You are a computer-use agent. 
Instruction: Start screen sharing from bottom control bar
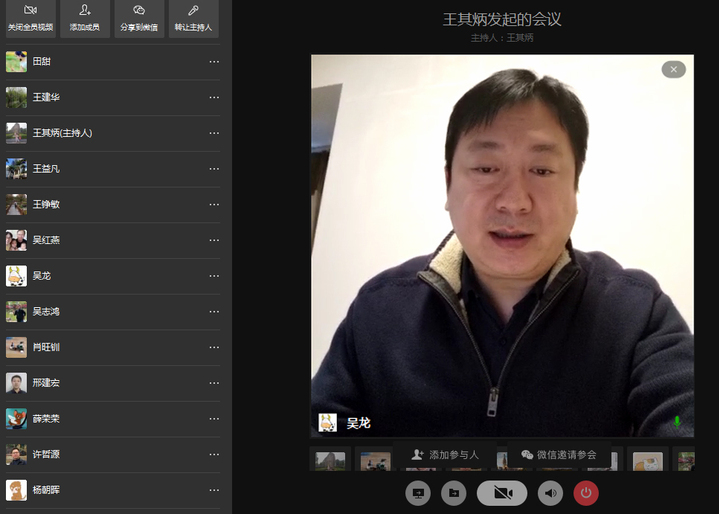(x=418, y=492)
